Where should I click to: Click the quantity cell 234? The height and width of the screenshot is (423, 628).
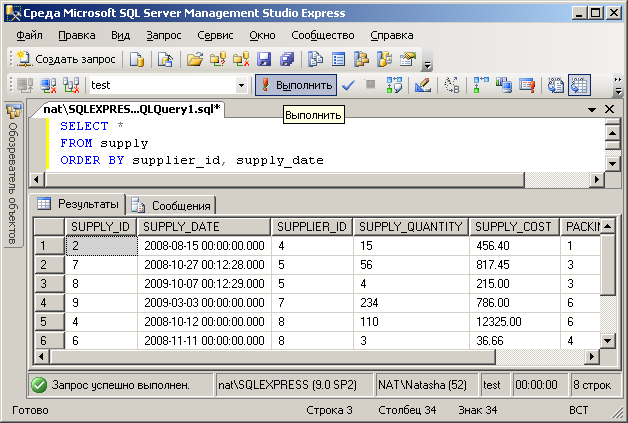point(411,303)
